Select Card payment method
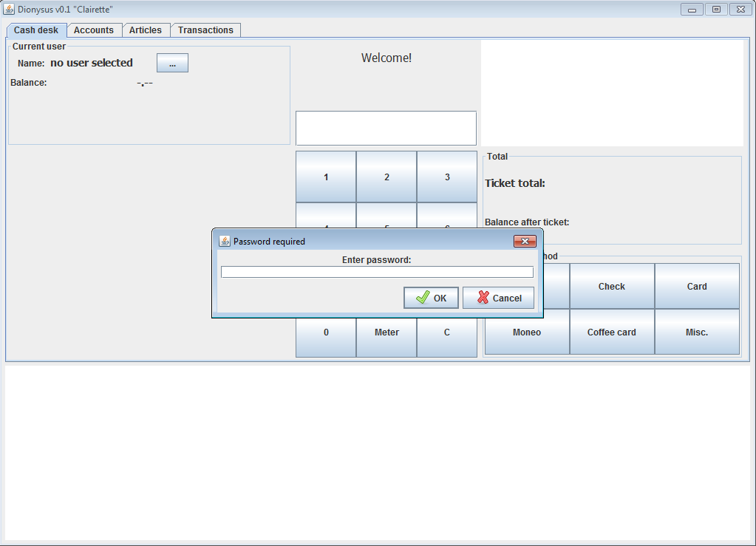This screenshot has width=756, height=546. [x=697, y=286]
